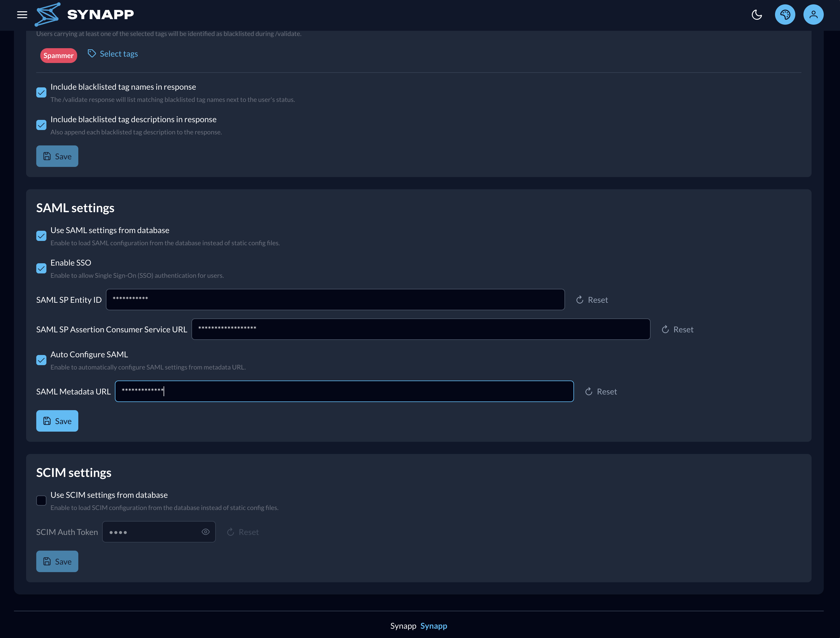Click the SAML settings heading

point(75,208)
